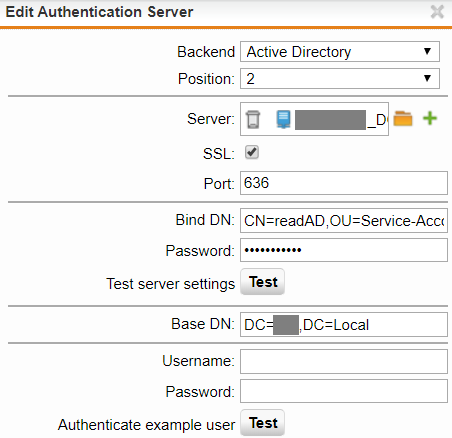Click into the Username field

344,361
